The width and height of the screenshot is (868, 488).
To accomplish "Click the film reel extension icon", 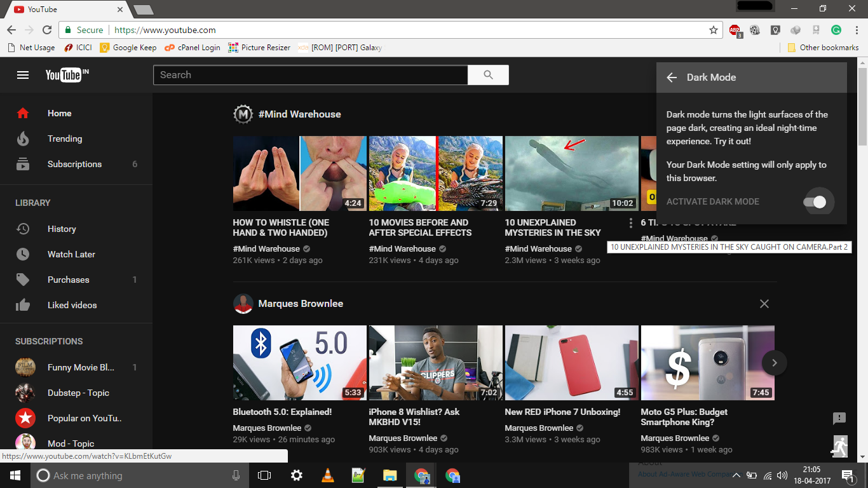I will [x=755, y=30].
